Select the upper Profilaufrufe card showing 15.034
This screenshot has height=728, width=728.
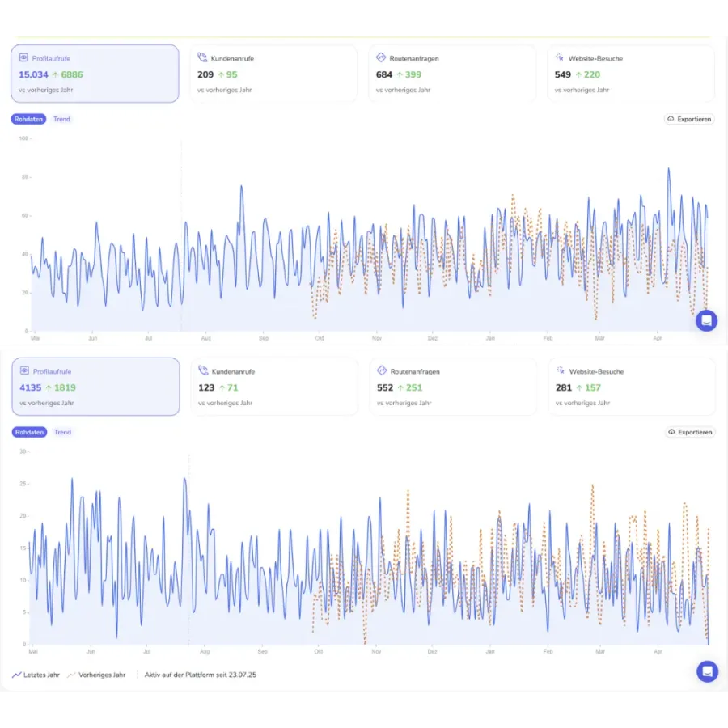[x=95, y=74]
